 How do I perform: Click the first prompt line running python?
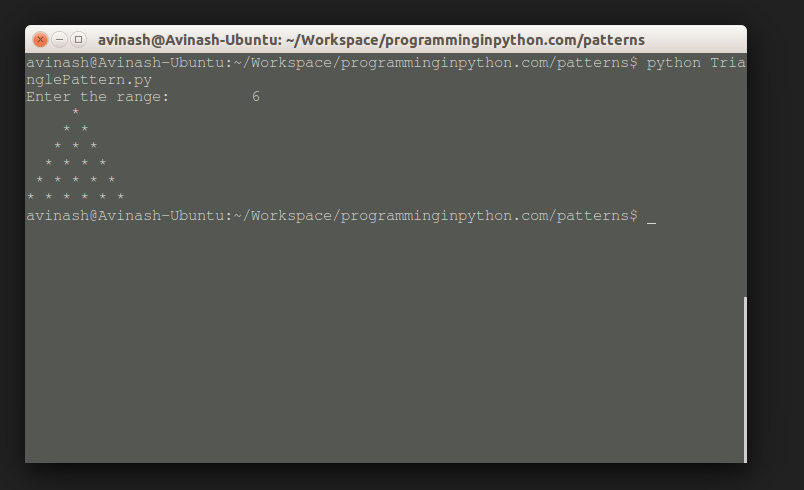(386, 63)
